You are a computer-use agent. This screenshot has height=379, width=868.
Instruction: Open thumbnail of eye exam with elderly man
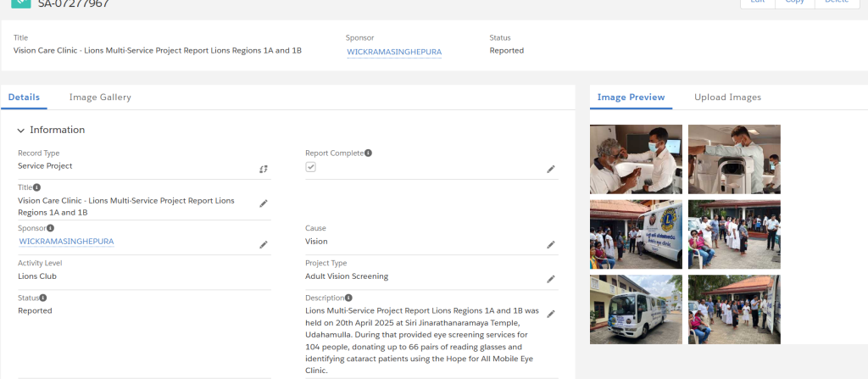click(x=636, y=159)
